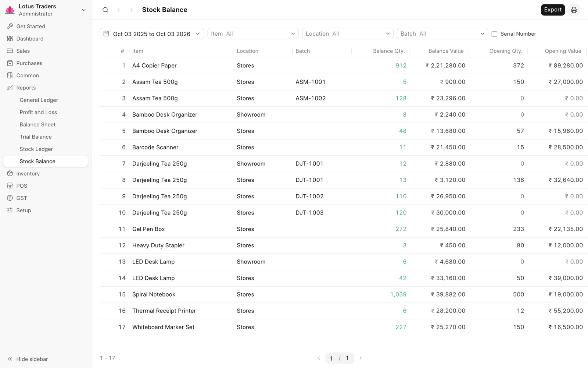Click batch ASM-1002 cell
The width and height of the screenshot is (588, 368).
(311, 98)
